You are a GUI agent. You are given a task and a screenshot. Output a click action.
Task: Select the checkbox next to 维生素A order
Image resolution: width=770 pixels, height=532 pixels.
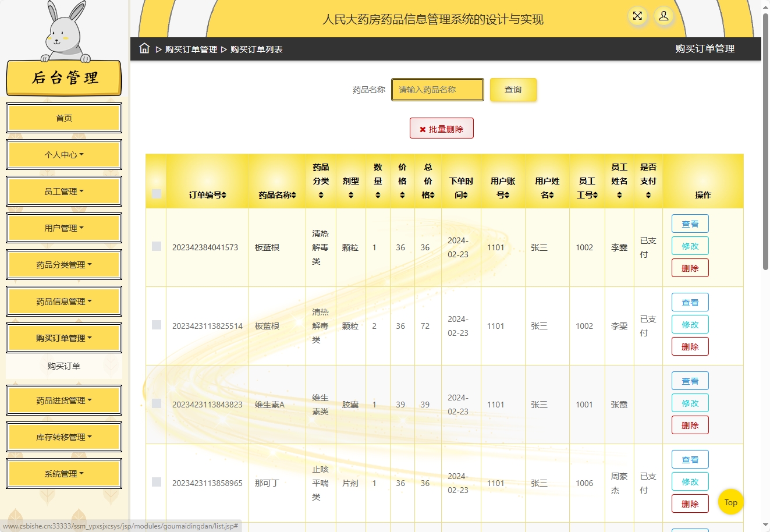[x=155, y=403]
